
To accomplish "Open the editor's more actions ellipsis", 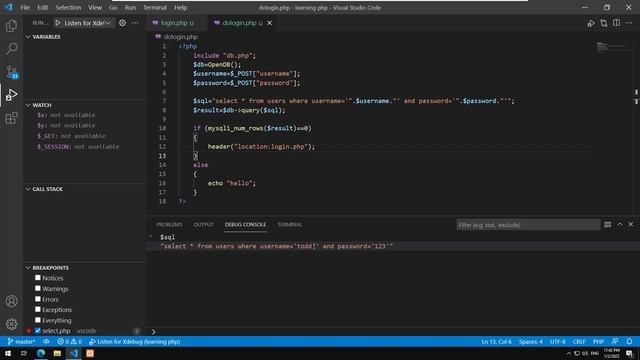I will point(629,23).
